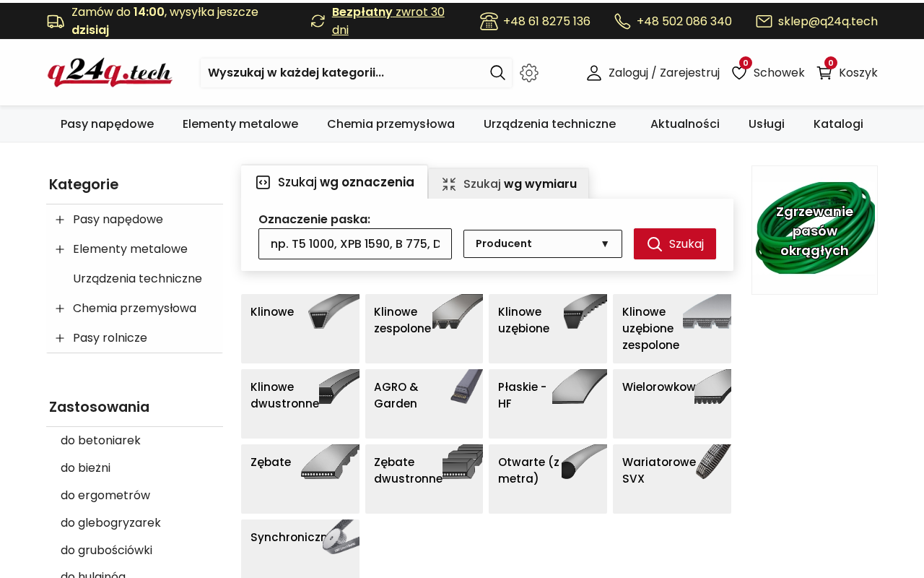Screen dimensions: 924x578
Task: Expand Chemia przemysłowa sidebar category
Action: click(x=60, y=309)
